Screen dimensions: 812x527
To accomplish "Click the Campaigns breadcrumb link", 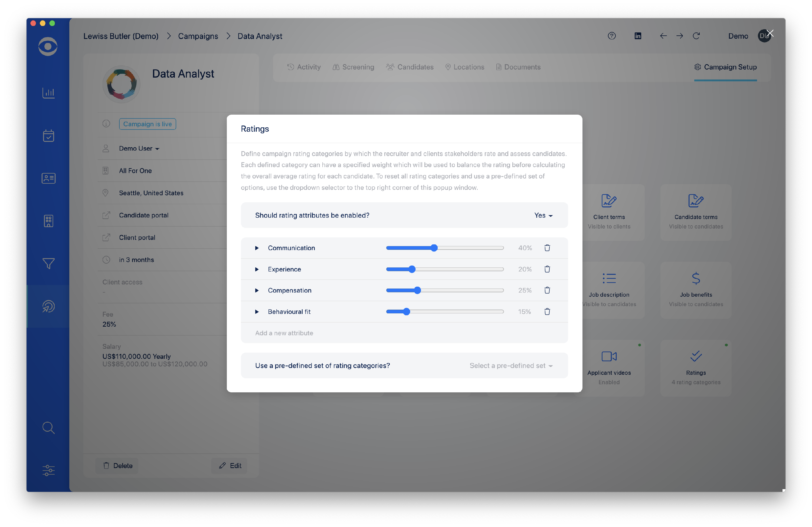I will point(198,36).
